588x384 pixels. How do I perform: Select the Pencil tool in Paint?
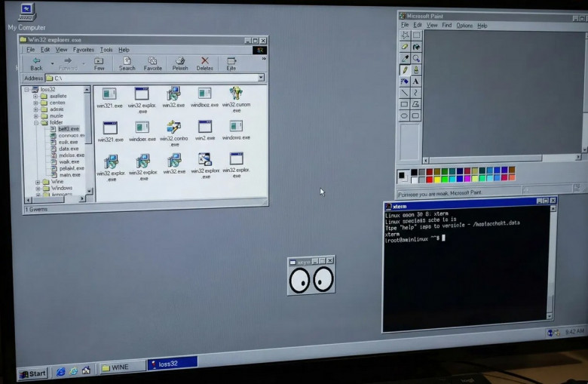(405, 69)
